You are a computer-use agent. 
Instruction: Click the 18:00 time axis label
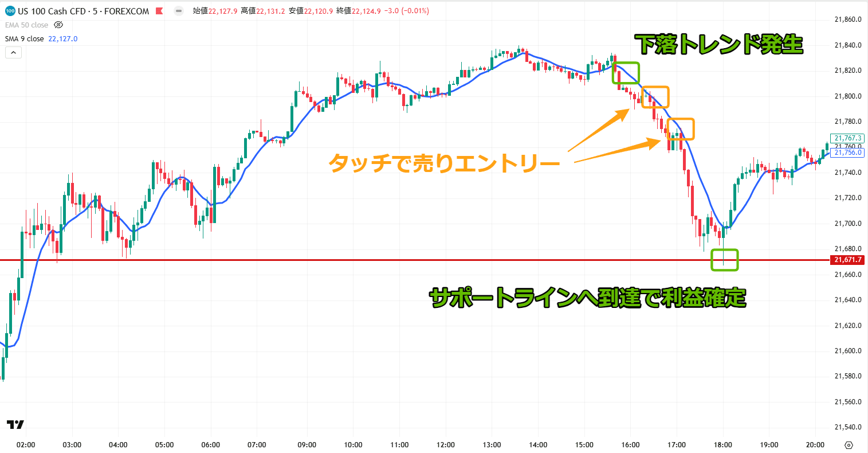(722, 445)
